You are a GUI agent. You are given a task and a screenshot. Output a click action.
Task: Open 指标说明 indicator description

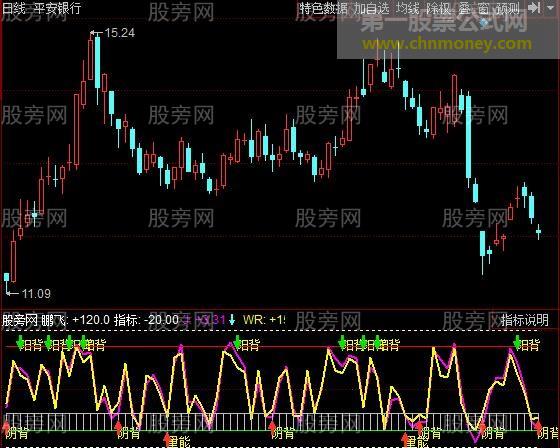tap(525, 320)
